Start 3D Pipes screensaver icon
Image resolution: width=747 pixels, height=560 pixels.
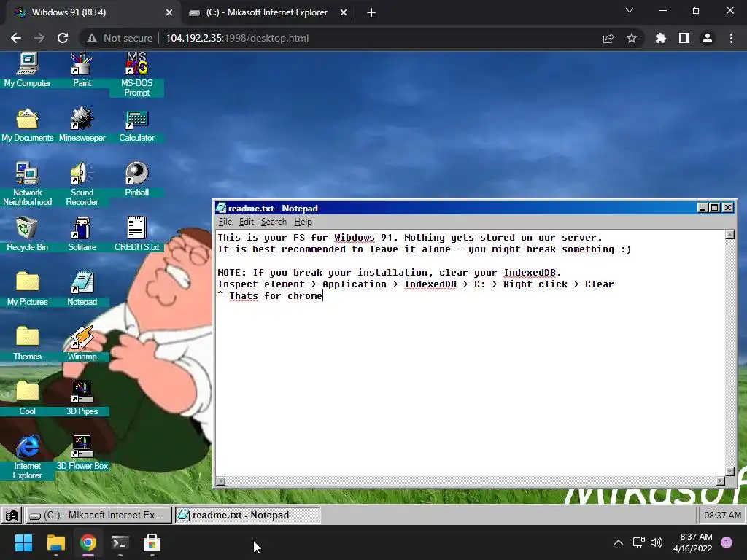[x=82, y=399]
